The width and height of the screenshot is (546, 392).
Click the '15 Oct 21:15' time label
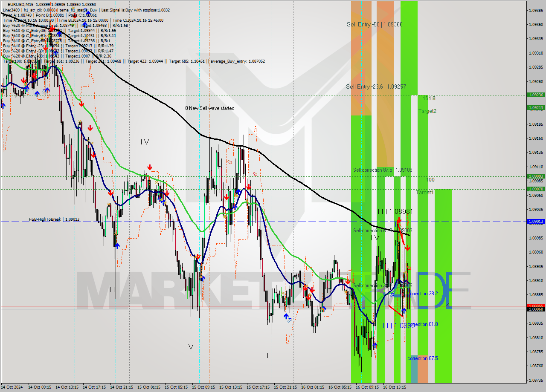(285, 387)
